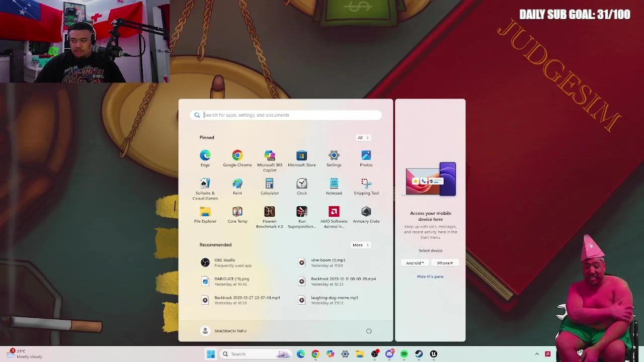Click the taskbar Search box

click(x=256, y=354)
